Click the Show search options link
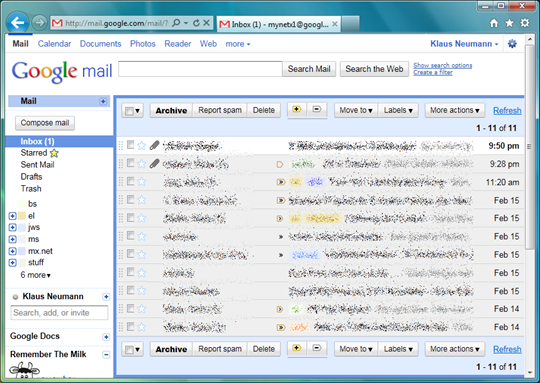Image resolution: width=540 pixels, height=383 pixels. coord(443,65)
